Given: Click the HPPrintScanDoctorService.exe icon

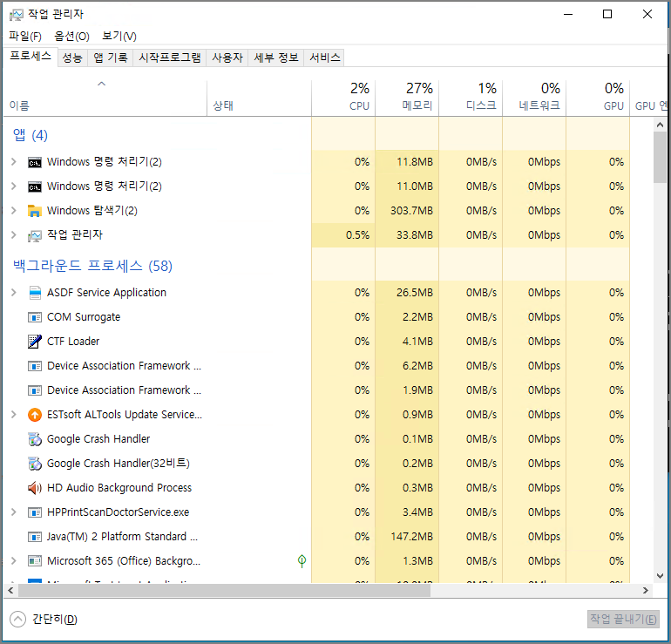Looking at the screenshot, I should [x=35, y=512].
